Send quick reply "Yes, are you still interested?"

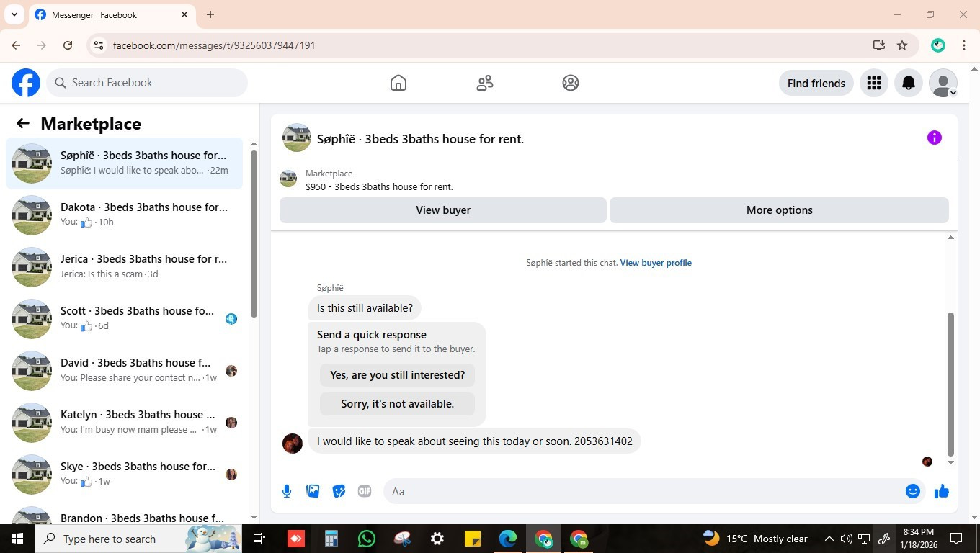pos(398,375)
